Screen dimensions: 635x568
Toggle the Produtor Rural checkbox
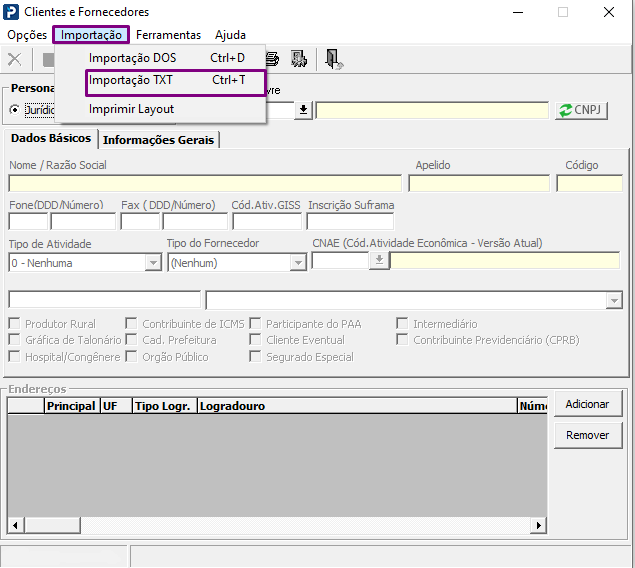(x=15, y=324)
